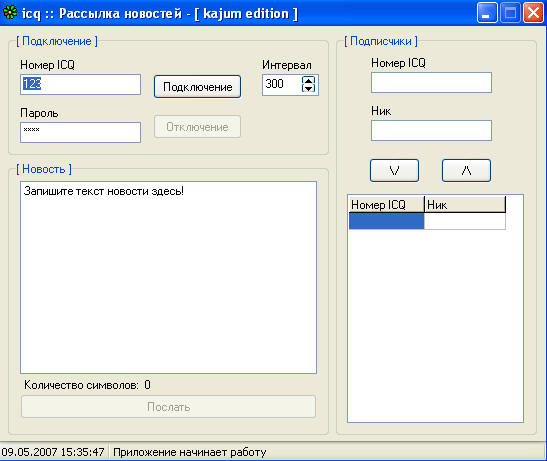
Task: Click the status bar date and time
Action: [x=53, y=452]
